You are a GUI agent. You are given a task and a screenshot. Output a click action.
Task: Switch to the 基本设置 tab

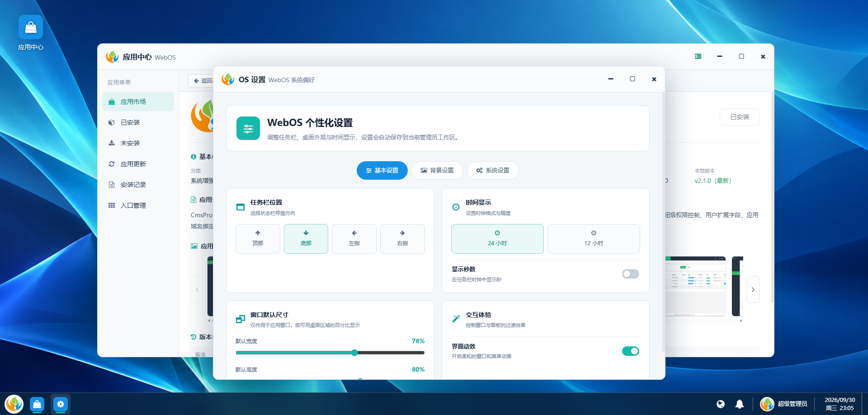382,171
